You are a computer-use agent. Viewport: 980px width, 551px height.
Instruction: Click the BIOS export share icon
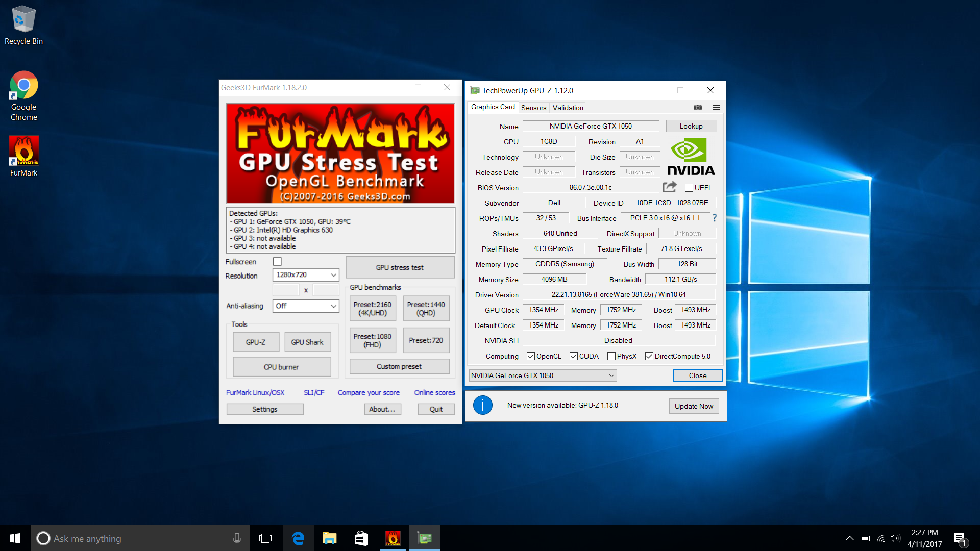670,187
